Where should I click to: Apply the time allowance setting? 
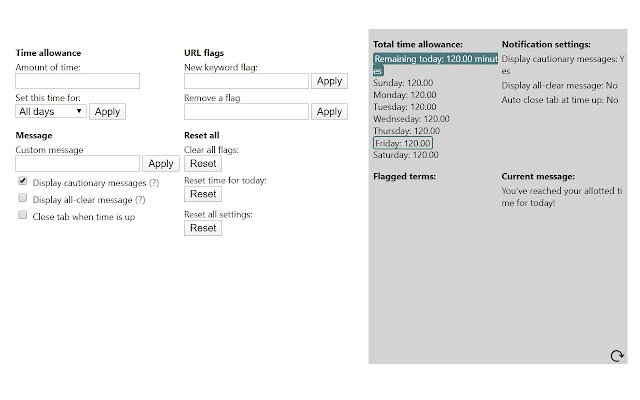click(108, 112)
